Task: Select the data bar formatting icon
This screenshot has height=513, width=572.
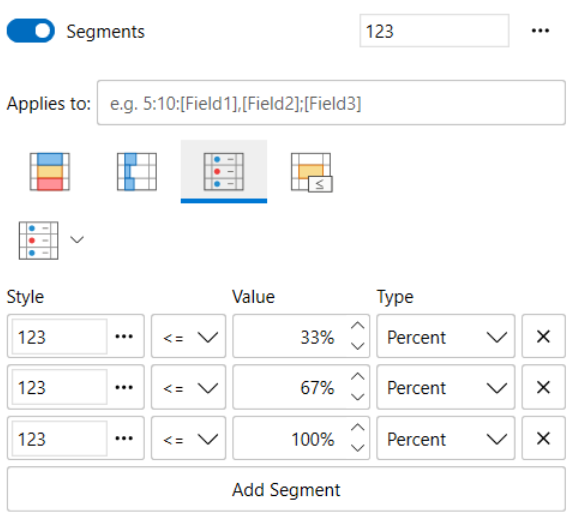Action: (x=137, y=171)
